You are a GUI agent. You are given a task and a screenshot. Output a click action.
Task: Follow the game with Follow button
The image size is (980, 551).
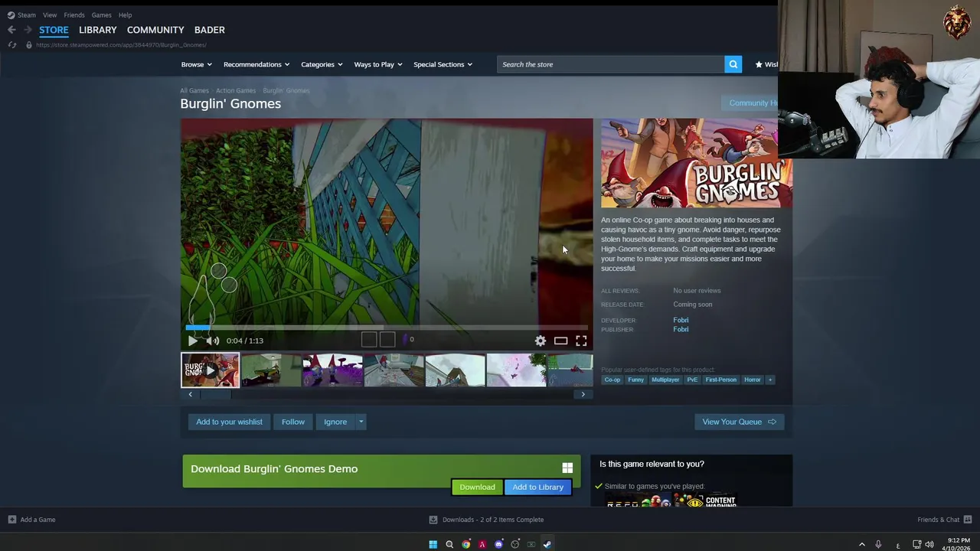[x=292, y=422]
